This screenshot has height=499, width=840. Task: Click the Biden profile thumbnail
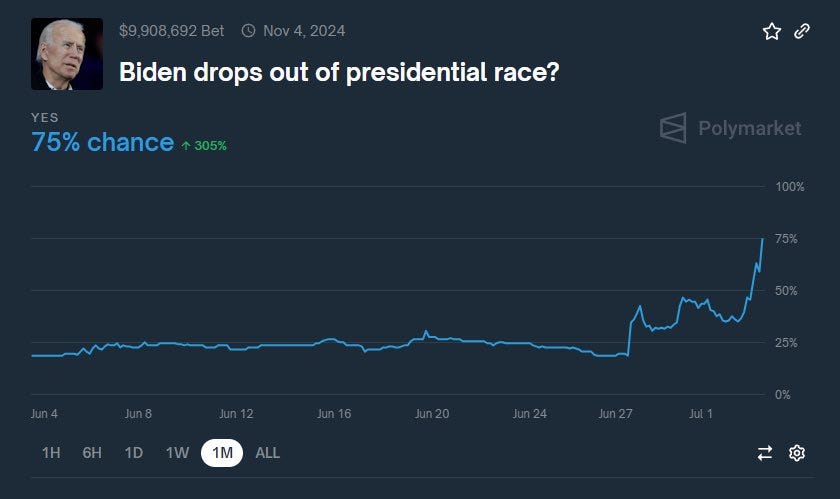click(67, 53)
